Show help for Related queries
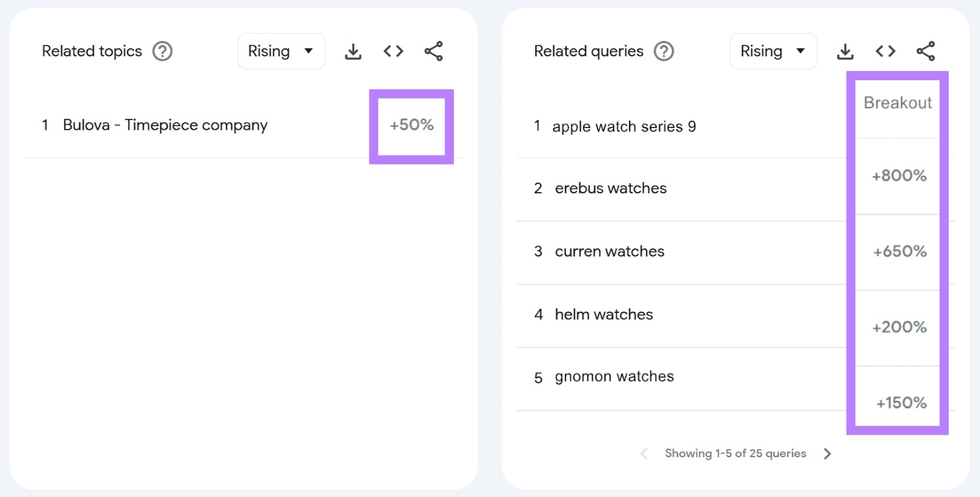The height and width of the screenshot is (497, 980). pyautogui.click(x=664, y=51)
